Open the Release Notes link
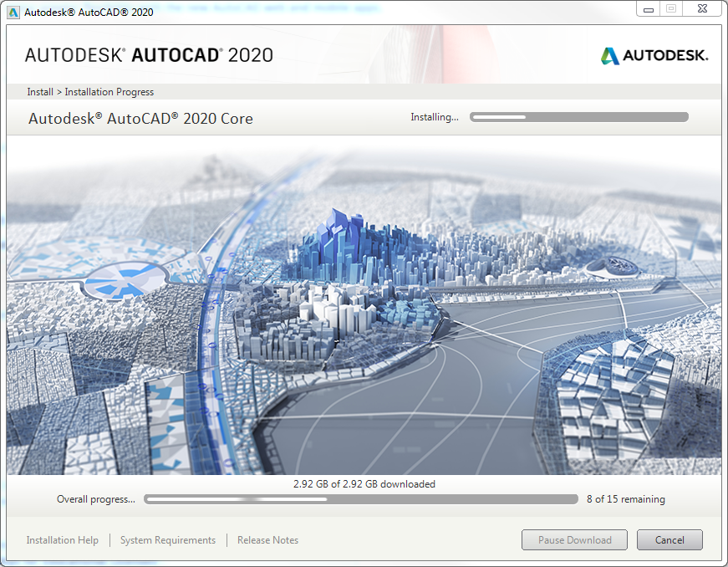Image resolution: width=728 pixels, height=567 pixels. (x=267, y=540)
